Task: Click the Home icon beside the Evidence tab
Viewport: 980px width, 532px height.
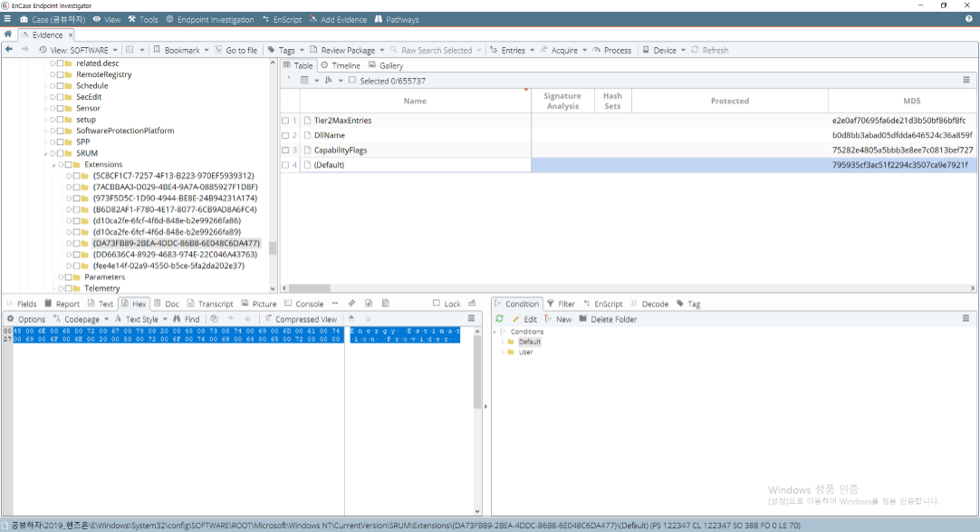Action: (x=8, y=34)
